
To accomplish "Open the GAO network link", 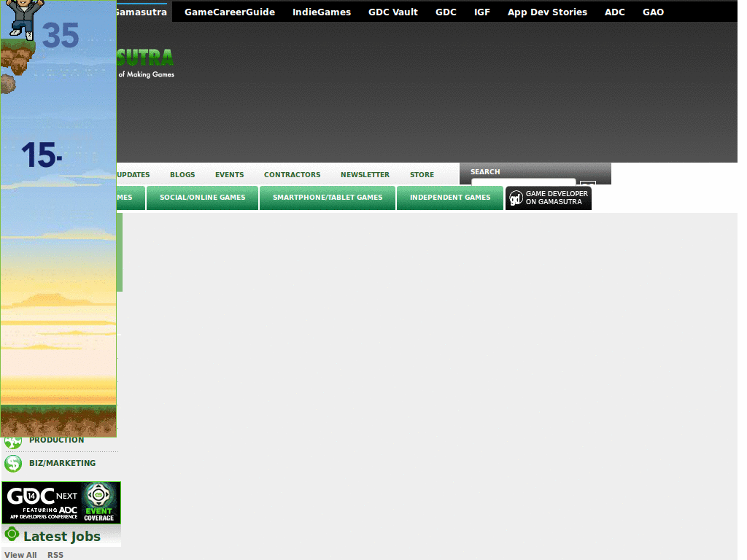I will [653, 12].
